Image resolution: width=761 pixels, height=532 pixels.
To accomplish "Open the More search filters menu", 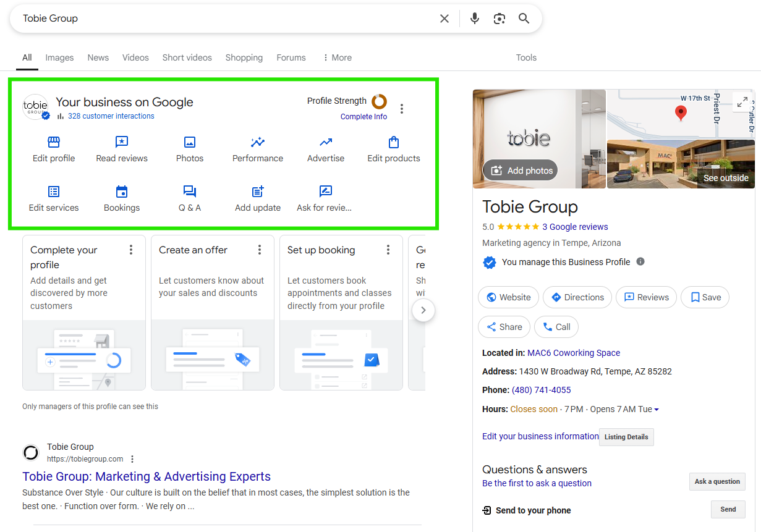I will pyautogui.click(x=337, y=57).
